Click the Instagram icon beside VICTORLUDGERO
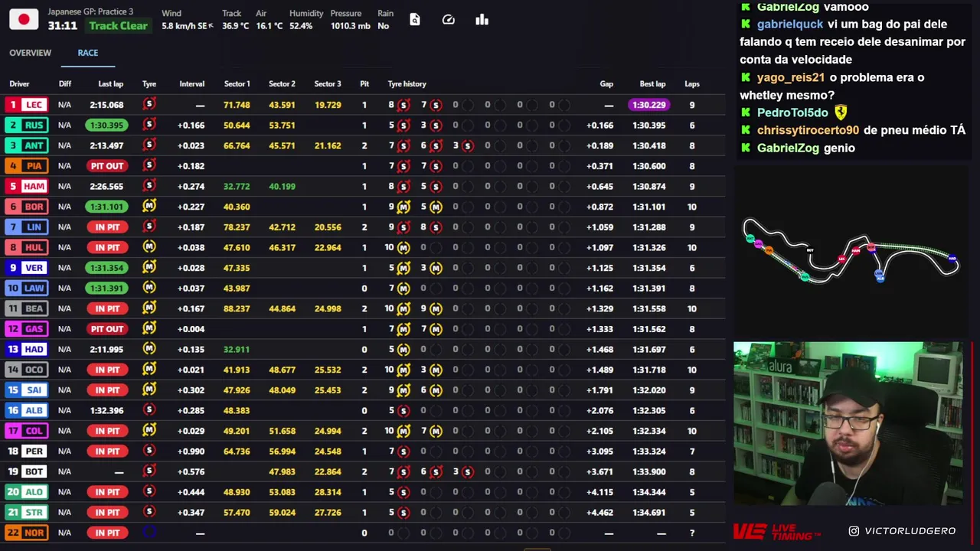This screenshot has width=980, height=551. pos(854,530)
